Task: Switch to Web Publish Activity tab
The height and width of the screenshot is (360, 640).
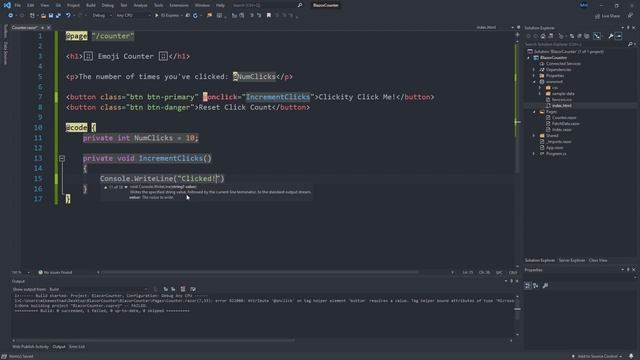Action: [30, 347]
